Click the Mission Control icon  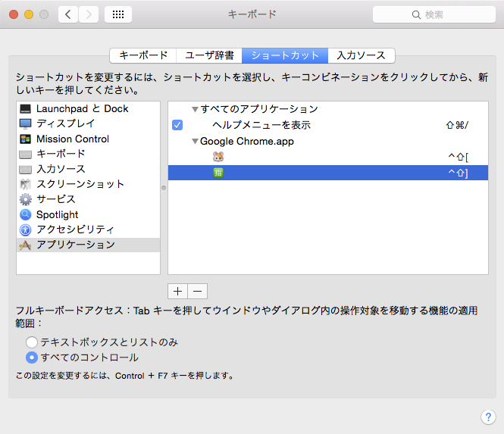[26, 139]
